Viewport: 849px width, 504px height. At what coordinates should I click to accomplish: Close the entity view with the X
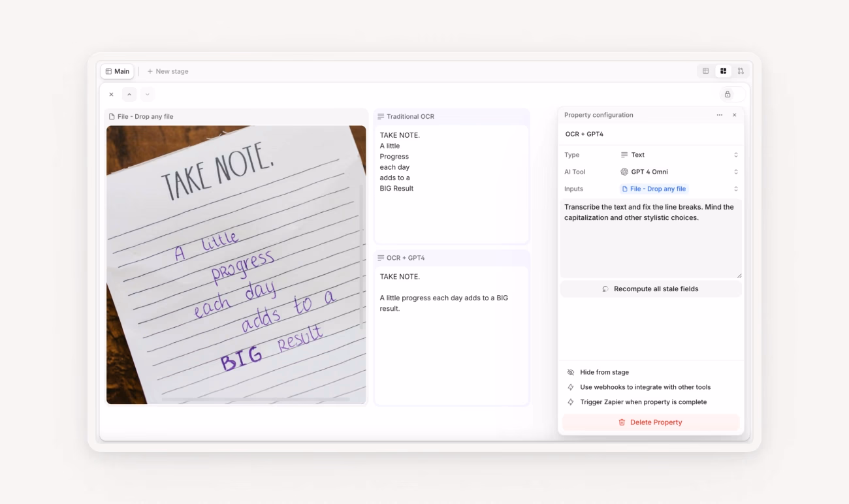pos(111,94)
